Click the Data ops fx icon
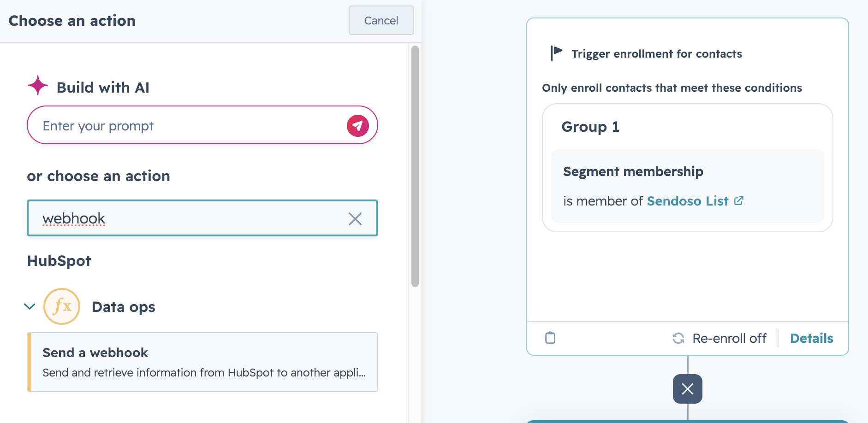This screenshot has height=423, width=868. click(62, 306)
